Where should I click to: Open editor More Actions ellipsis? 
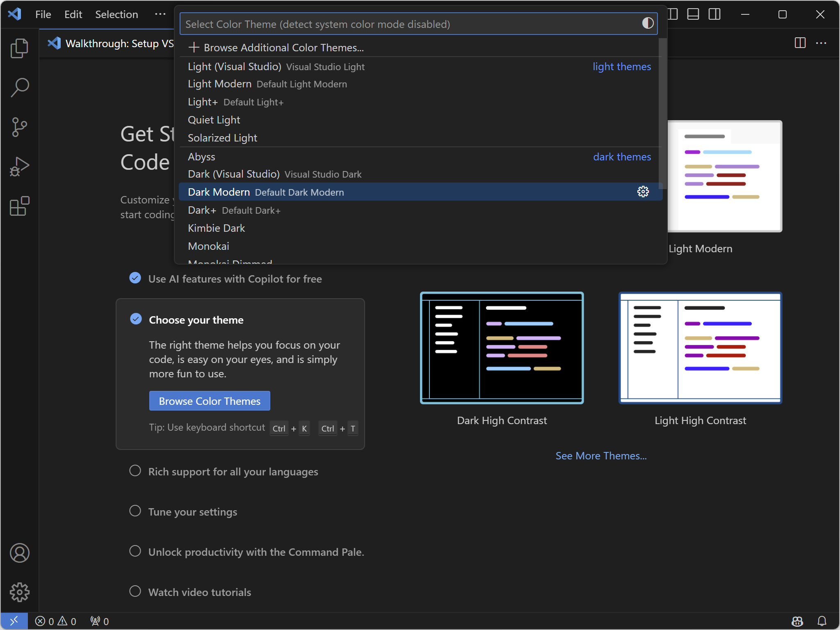[x=821, y=43]
